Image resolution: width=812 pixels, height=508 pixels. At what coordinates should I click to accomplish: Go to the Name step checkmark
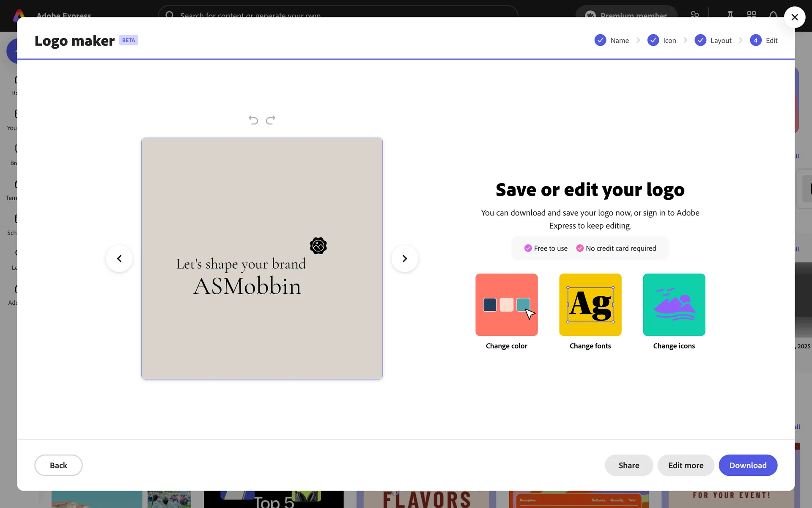pyautogui.click(x=600, y=40)
